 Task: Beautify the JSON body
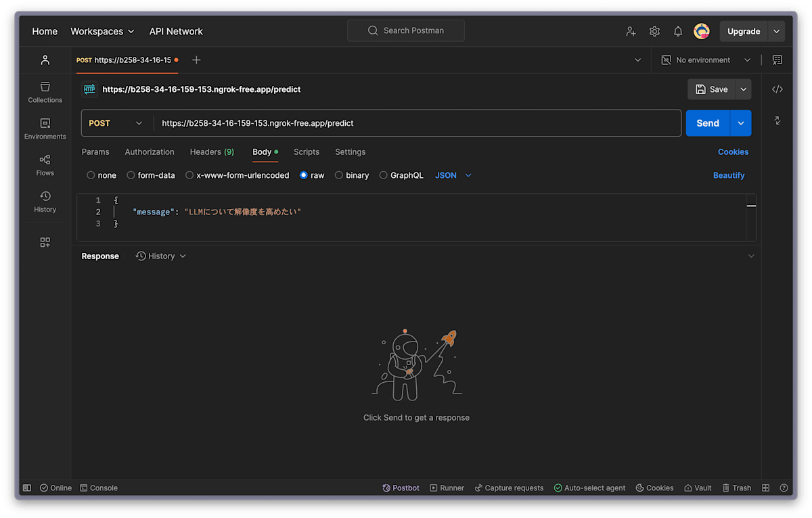point(729,175)
